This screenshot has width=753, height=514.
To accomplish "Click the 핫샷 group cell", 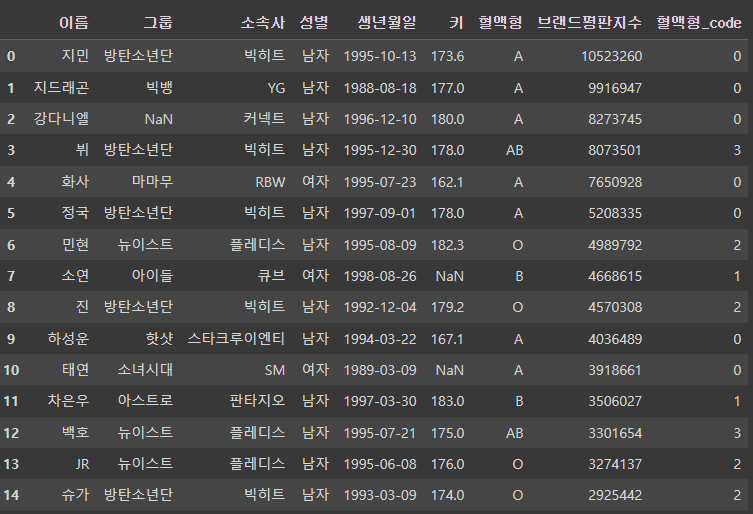I will [159, 339].
